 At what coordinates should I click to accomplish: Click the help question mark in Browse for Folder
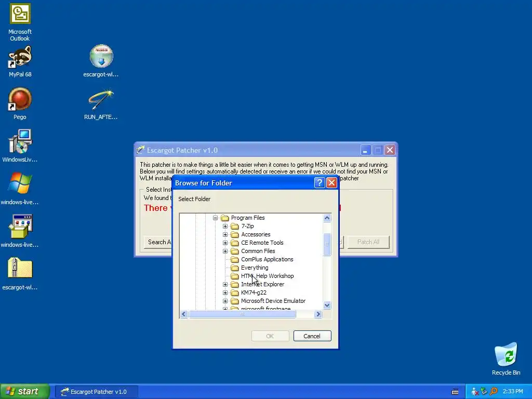pyautogui.click(x=320, y=183)
